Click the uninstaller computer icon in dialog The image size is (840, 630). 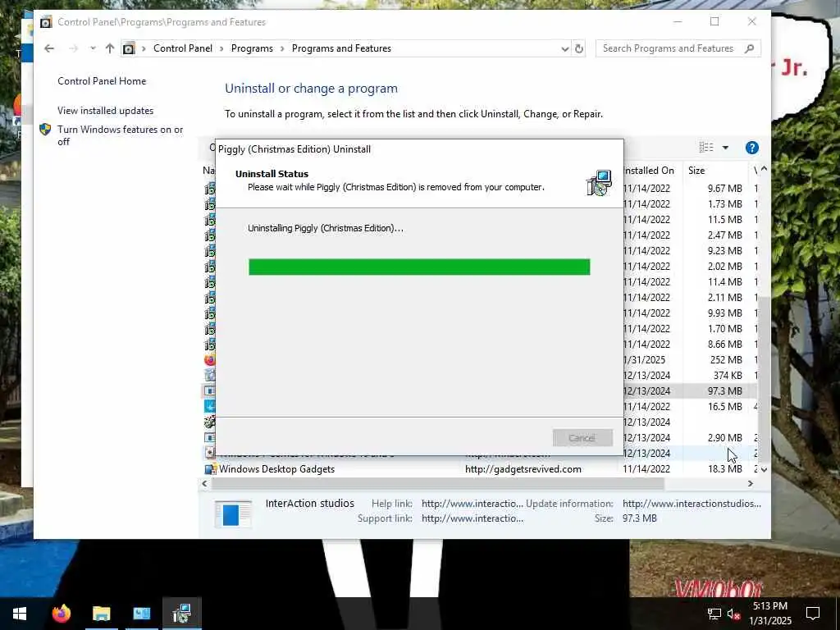[599, 183]
